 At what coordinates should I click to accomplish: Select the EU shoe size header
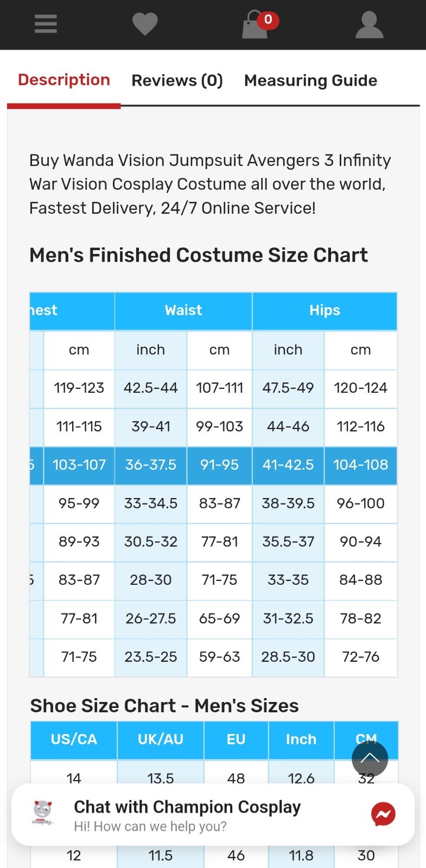[x=236, y=740]
